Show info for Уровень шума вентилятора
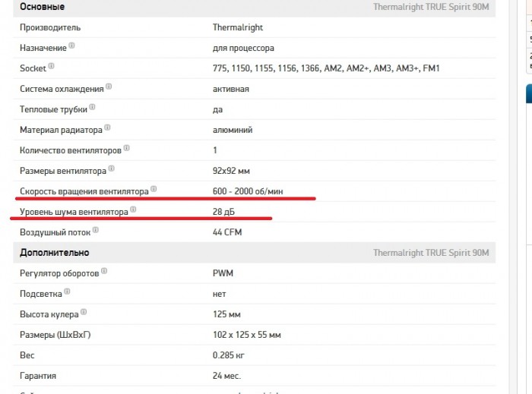Image resolution: width=532 pixels, height=394 pixels. [x=133, y=210]
